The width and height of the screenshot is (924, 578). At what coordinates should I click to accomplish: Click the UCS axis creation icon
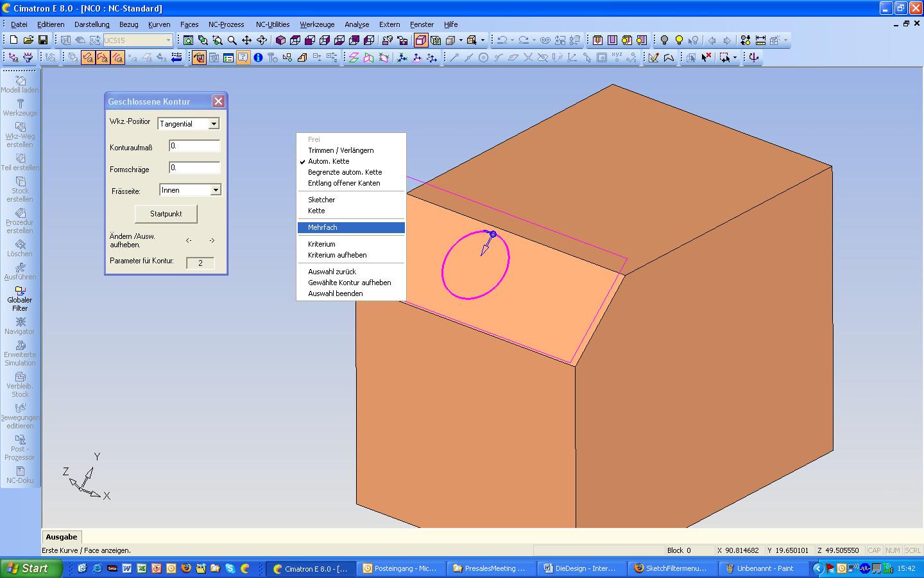(x=402, y=57)
